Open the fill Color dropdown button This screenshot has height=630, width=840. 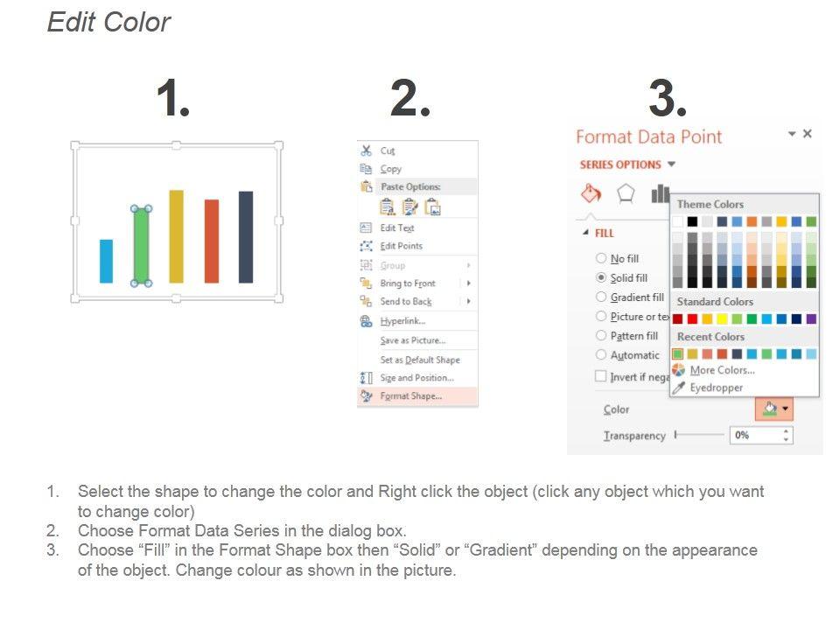(774, 409)
